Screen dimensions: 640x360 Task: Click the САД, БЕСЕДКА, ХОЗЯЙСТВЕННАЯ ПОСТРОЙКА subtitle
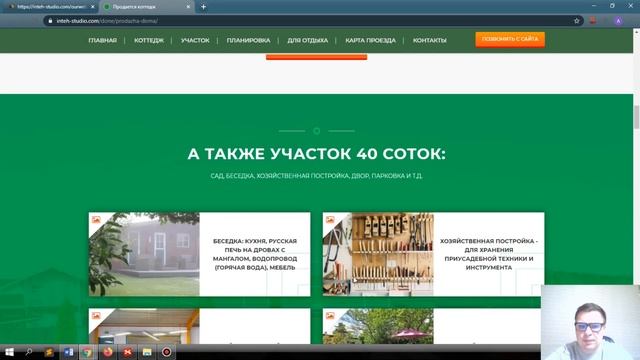tap(316, 176)
